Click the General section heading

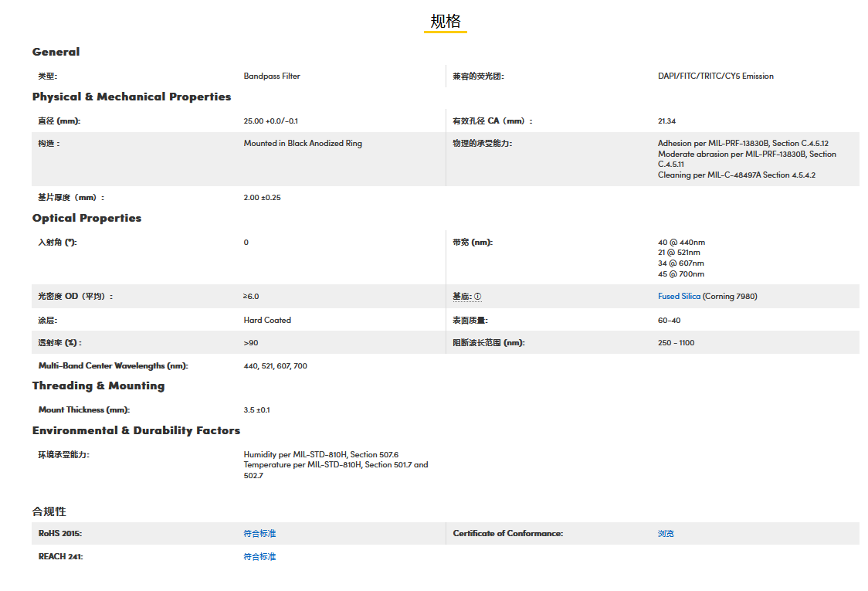pyautogui.click(x=56, y=52)
